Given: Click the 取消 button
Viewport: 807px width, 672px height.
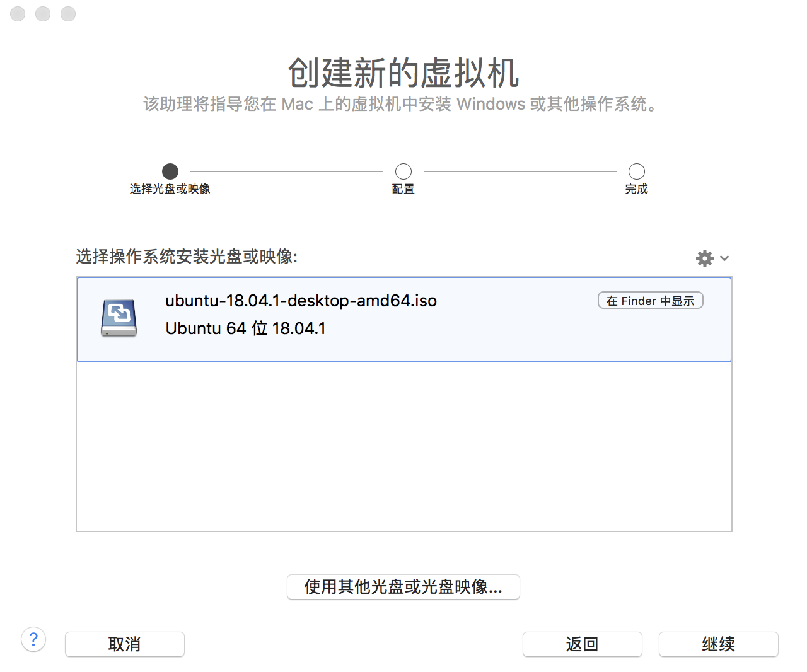Looking at the screenshot, I should pos(125,644).
